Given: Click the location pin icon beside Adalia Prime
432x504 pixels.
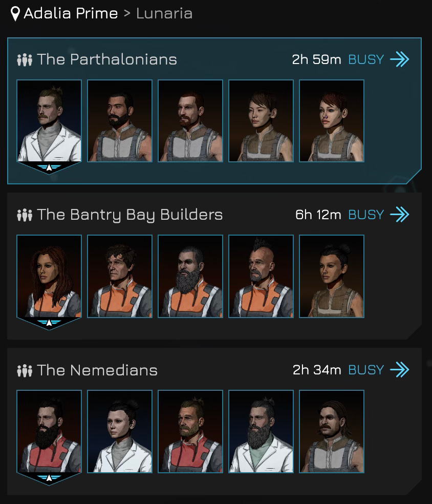Looking at the screenshot, I should point(15,14).
